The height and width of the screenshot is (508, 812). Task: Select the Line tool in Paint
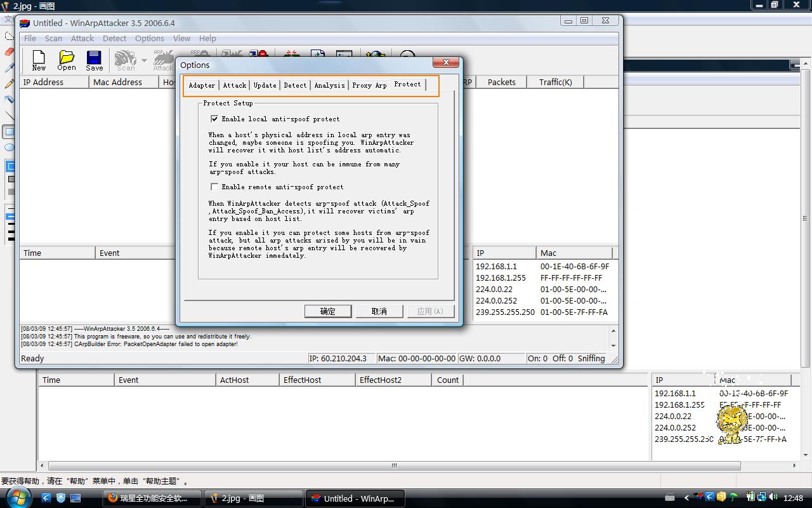point(9,115)
